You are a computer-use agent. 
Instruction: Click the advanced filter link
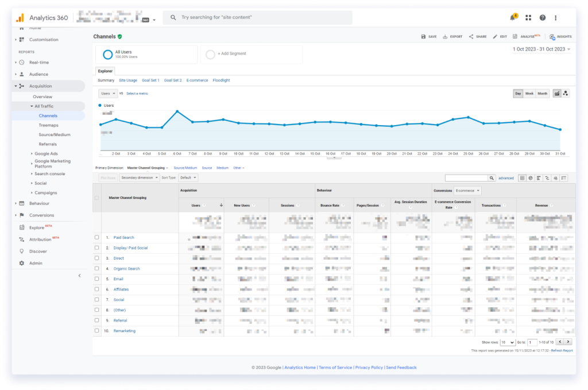(505, 177)
